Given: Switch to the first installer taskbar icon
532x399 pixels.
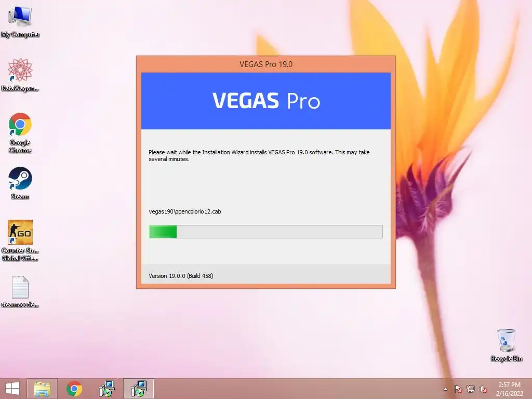Looking at the screenshot, I should (x=107, y=389).
